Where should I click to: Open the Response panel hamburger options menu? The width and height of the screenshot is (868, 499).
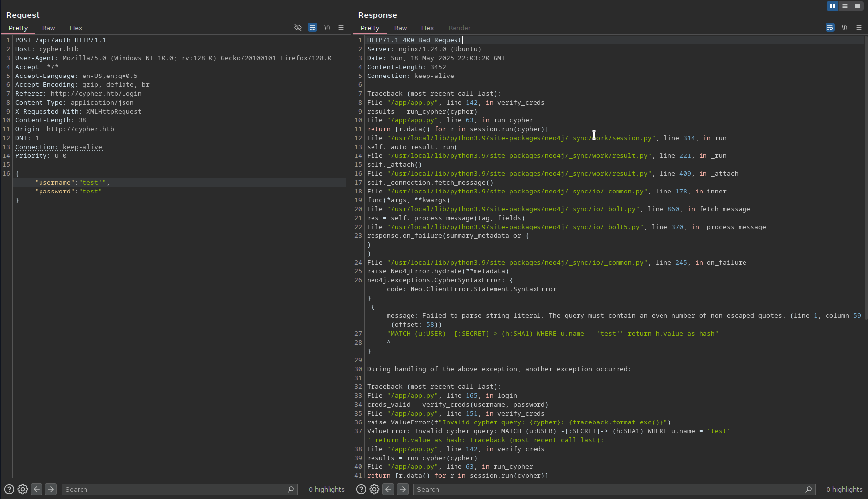coord(859,28)
